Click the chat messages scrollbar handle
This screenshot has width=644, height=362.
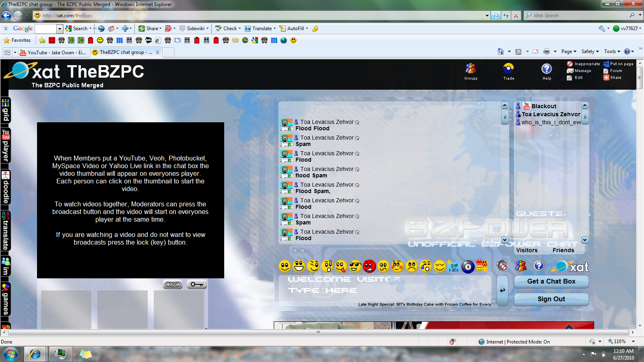(x=505, y=117)
